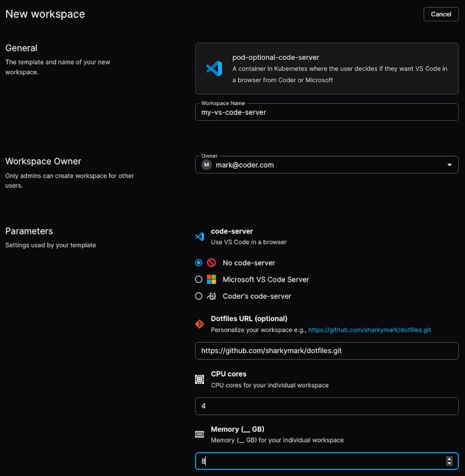This screenshot has height=476, width=465.
Task: Select the pod-optional-code-server template card
Action: pyautogui.click(x=327, y=68)
